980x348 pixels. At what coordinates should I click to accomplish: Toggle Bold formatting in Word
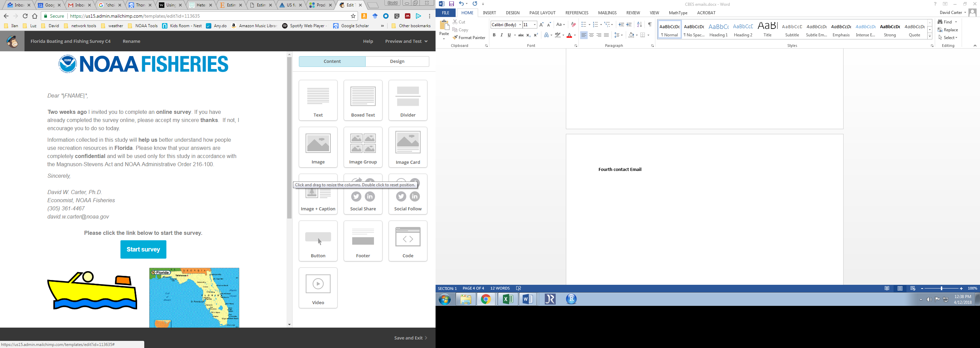(x=494, y=35)
